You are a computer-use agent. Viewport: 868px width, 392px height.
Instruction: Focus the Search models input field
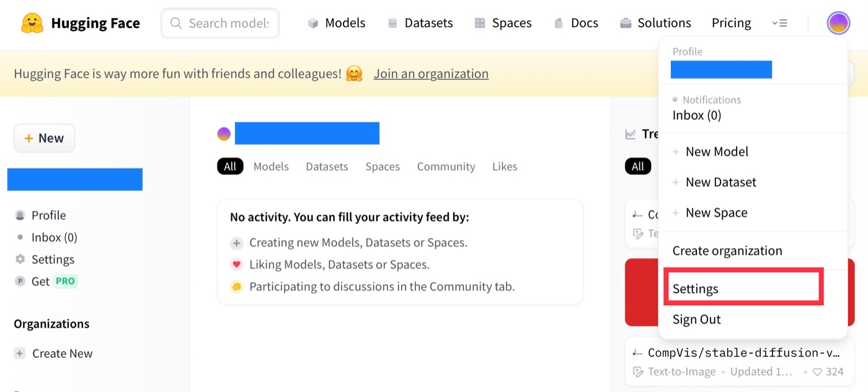(x=220, y=23)
